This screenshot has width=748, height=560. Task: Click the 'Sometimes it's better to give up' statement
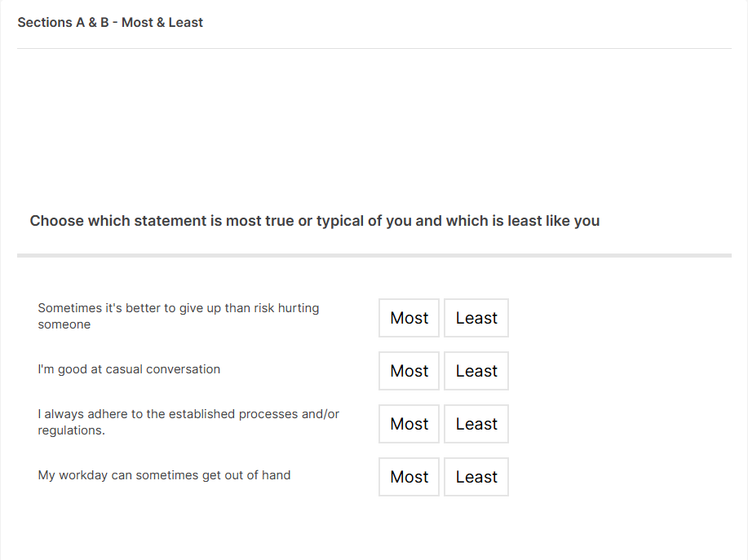pos(178,309)
